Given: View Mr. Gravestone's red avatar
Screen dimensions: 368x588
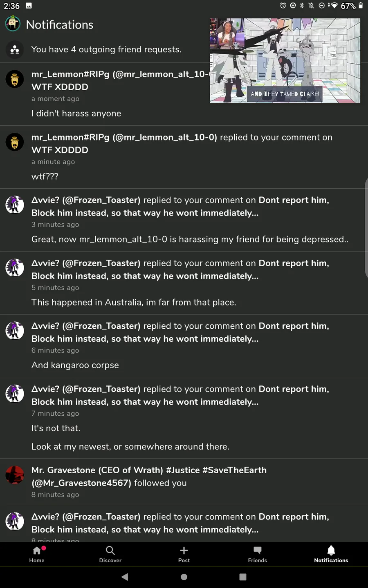Looking at the screenshot, I should [x=15, y=475].
